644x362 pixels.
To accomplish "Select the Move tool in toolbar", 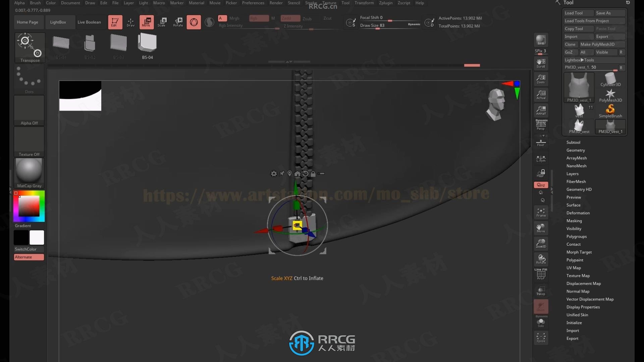I will [146, 22].
